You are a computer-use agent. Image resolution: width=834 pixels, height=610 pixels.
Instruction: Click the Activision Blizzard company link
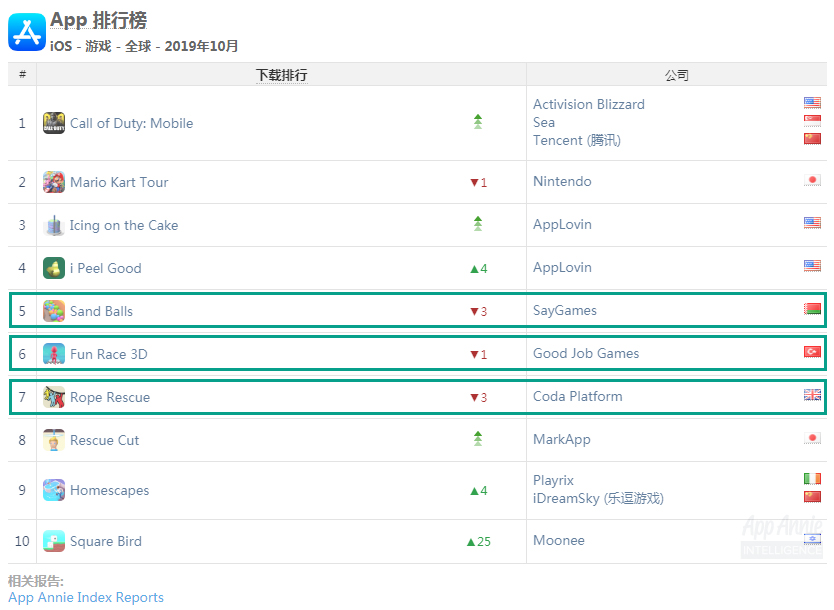(589, 104)
